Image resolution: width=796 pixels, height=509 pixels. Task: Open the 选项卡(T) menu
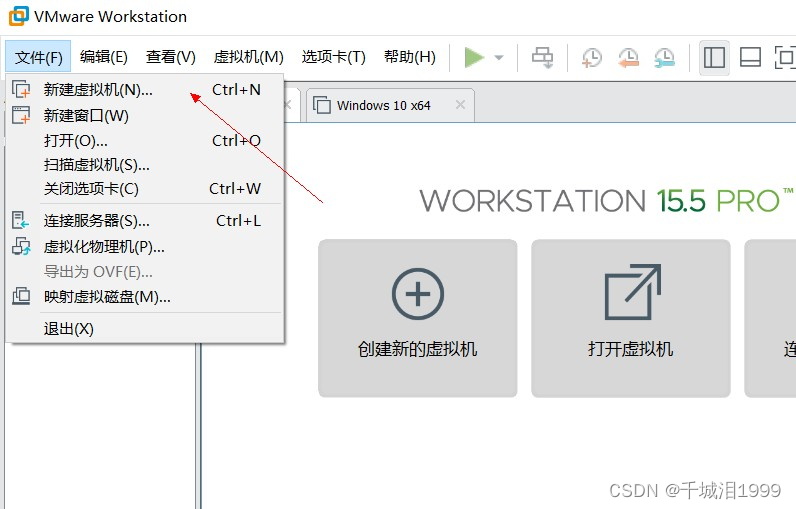click(334, 57)
